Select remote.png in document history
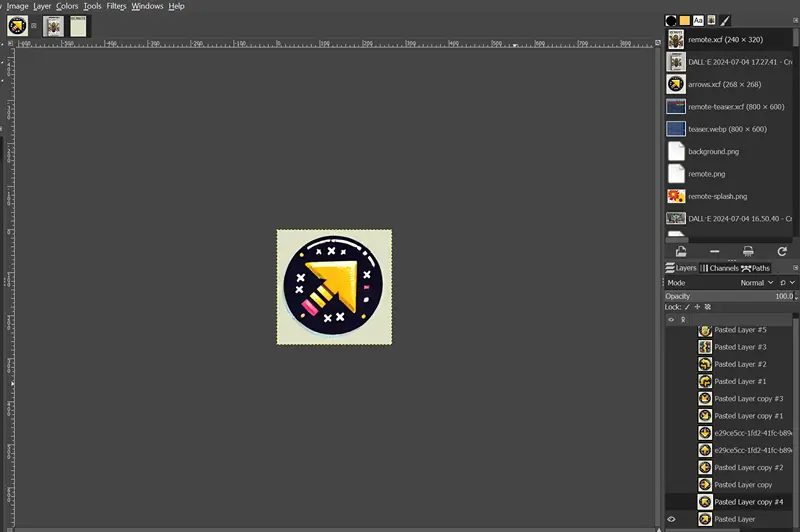This screenshot has width=800, height=532. [x=729, y=174]
